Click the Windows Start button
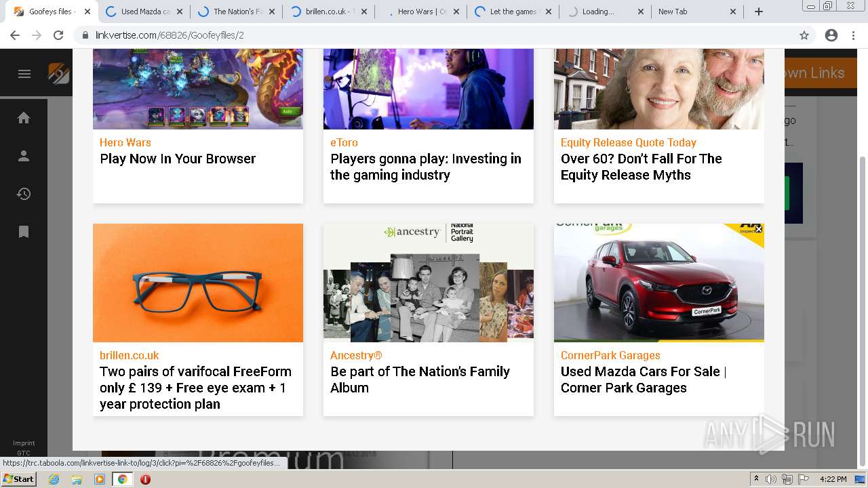868x488 pixels. coord(19,479)
